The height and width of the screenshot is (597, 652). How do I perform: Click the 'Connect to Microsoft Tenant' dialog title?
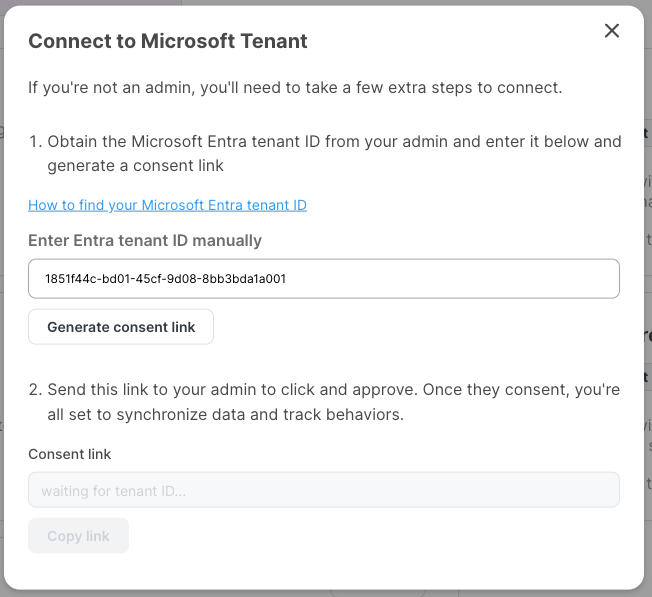tap(167, 41)
